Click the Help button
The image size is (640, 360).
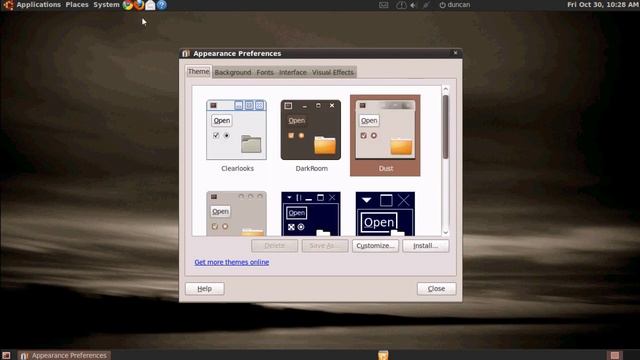[x=204, y=289]
